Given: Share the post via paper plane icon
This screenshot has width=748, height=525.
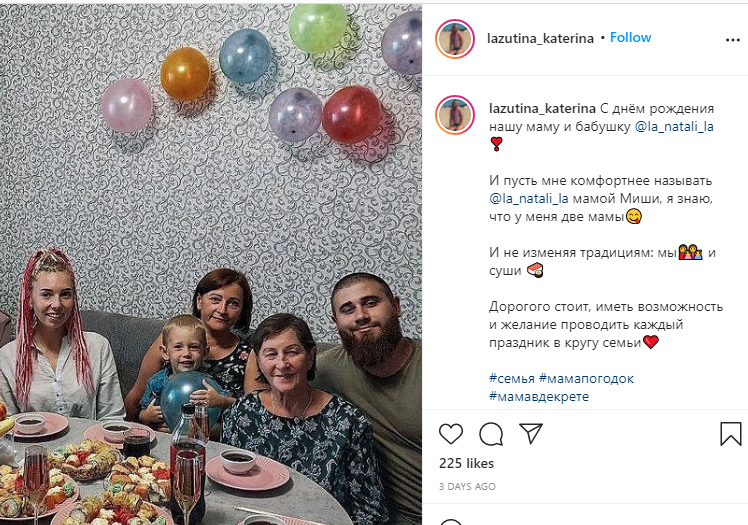Looking at the screenshot, I should click(531, 433).
